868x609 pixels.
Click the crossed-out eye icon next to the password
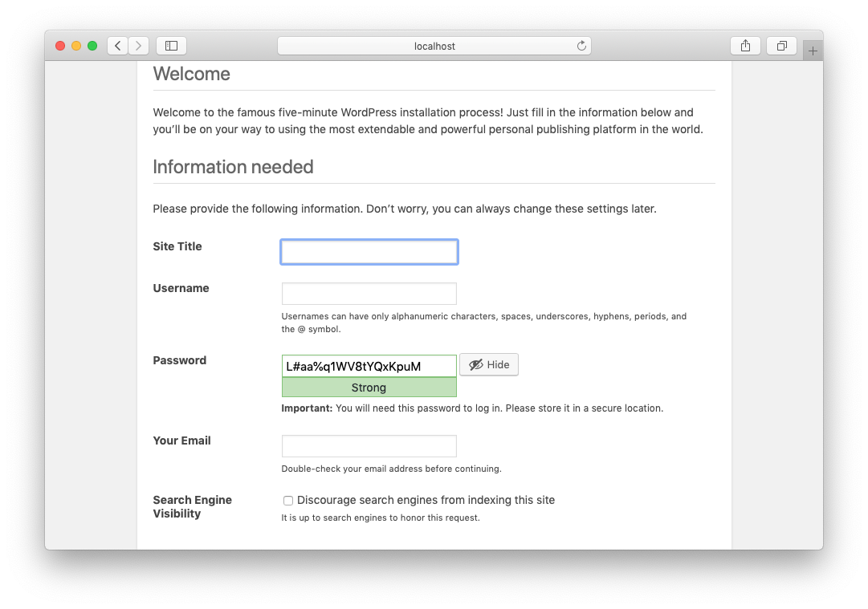click(x=476, y=365)
